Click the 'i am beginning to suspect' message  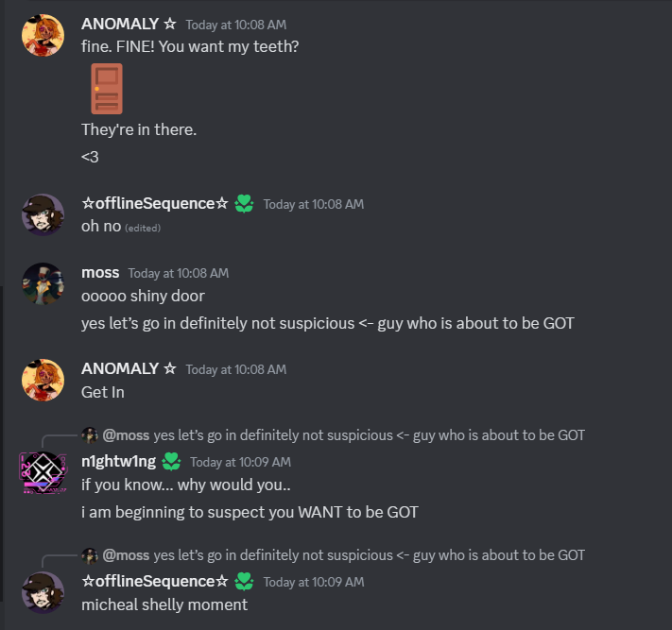[250, 512]
